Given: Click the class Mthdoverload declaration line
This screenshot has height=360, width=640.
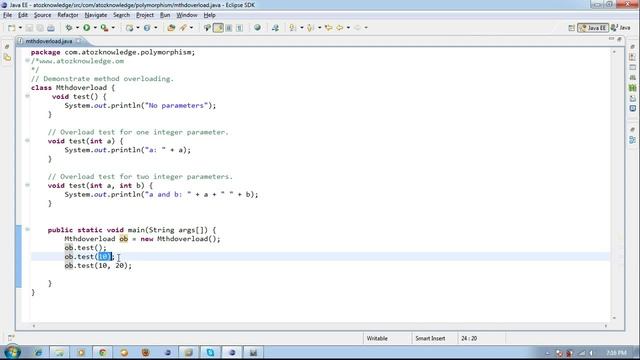Looking at the screenshot, I should [x=73, y=88].
